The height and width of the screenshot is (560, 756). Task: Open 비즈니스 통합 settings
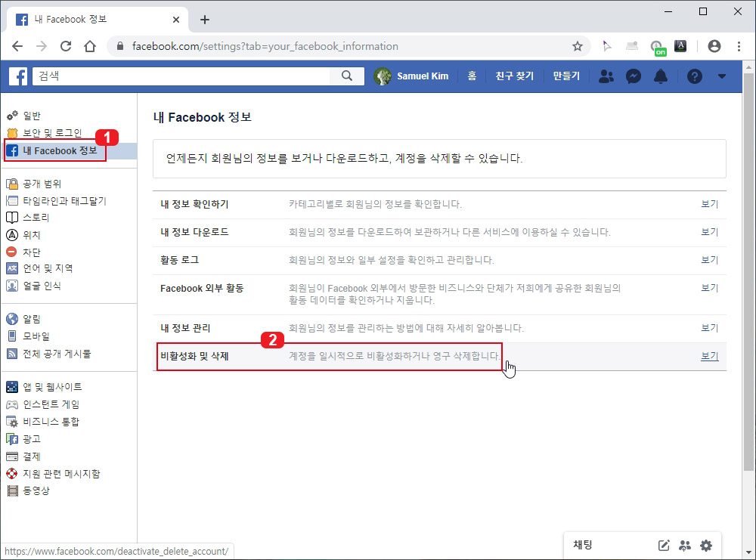tap(51, 422)
